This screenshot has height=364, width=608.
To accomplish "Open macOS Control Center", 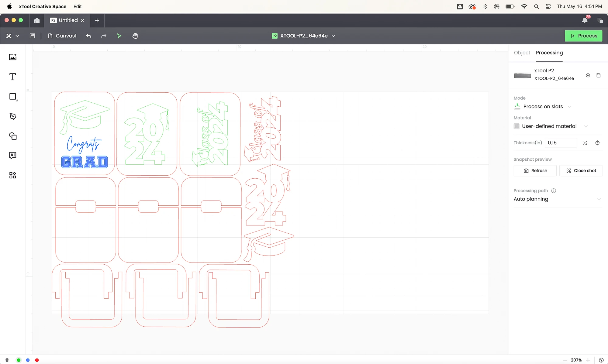I will tap(548, 6).
